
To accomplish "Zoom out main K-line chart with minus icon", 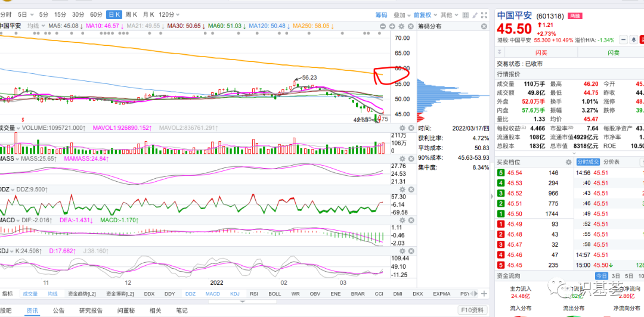I will [383, 26].
